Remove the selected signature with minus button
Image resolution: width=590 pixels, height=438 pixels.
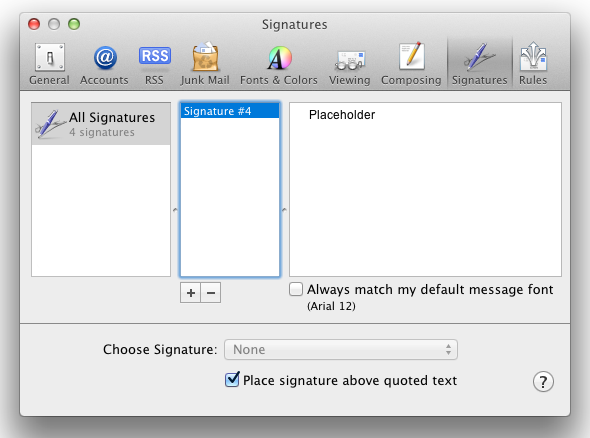tap(211, 292)
